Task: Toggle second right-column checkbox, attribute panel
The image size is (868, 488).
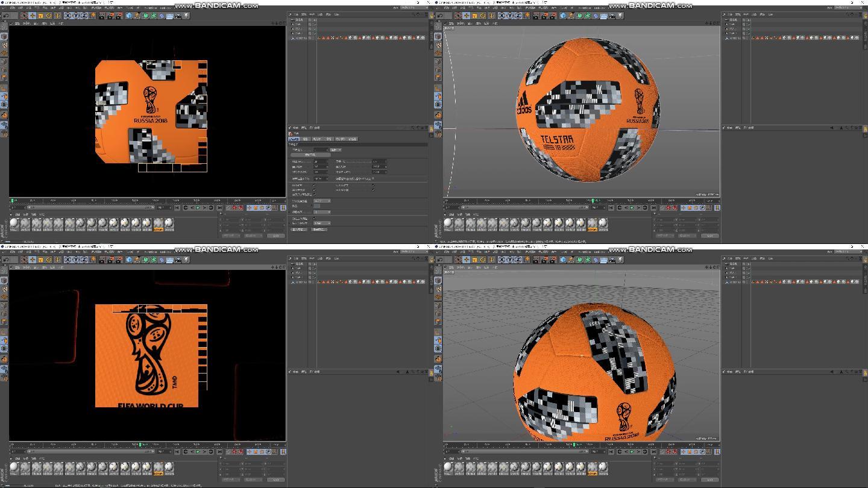Action: [x=373, y=190]
